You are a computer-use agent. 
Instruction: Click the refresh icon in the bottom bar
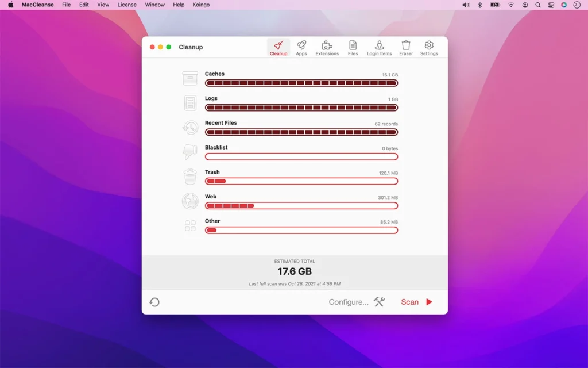click(154, 302)
